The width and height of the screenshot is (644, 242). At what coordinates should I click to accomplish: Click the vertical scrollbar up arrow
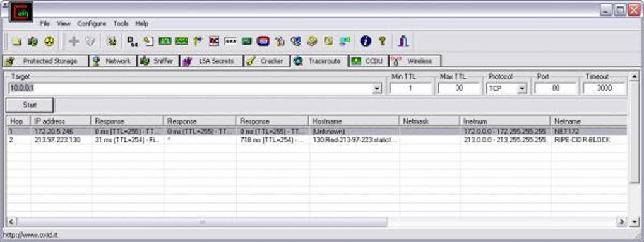click(x=634, y=77)
